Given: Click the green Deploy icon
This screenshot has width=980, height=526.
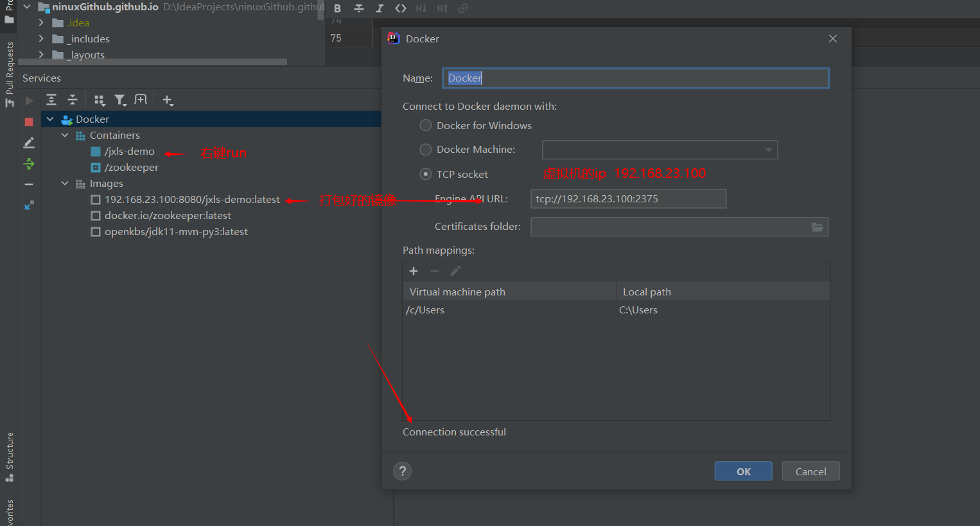Looking at the screenshot, I should click(29, 164).
